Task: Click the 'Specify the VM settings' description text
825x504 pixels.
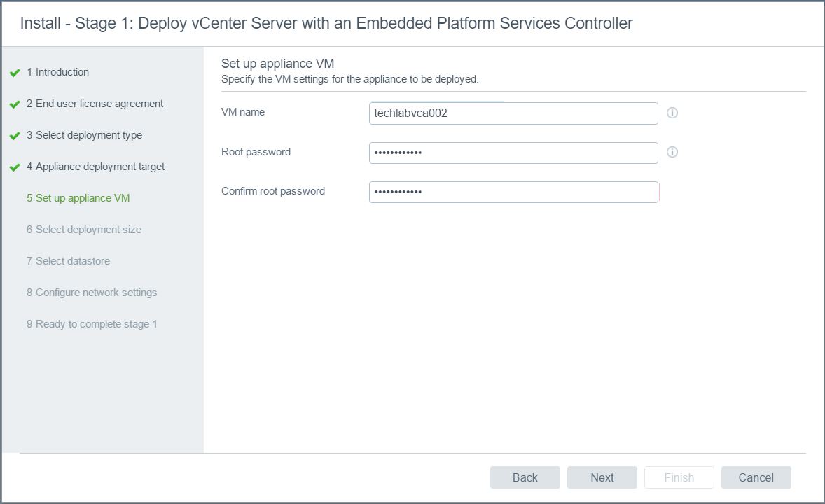Action: [350, 79]
